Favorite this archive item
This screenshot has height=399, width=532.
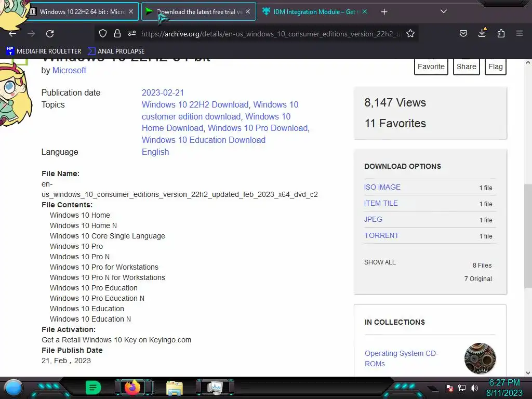(431, 66)
